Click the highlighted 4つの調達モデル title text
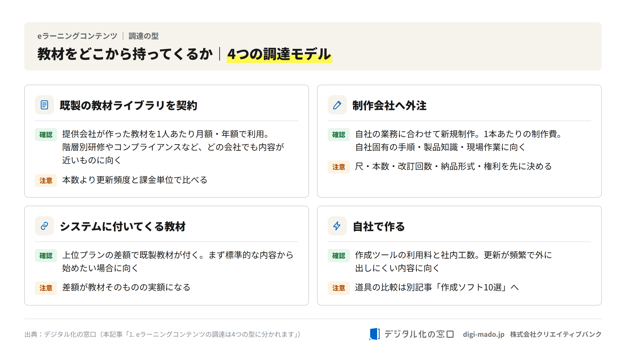This screenshot has height=364, width=626. pos(279,54)
